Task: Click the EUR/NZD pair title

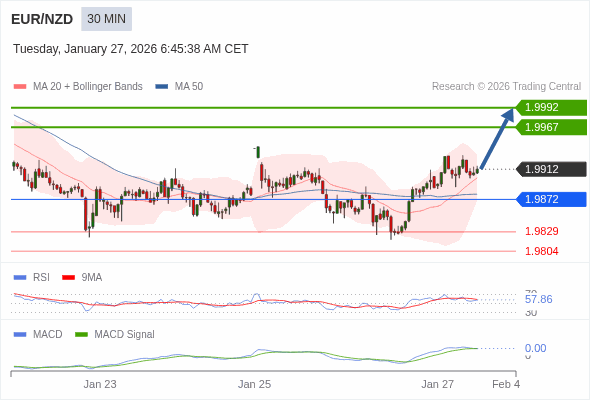Action: click(x=42, y=19)
